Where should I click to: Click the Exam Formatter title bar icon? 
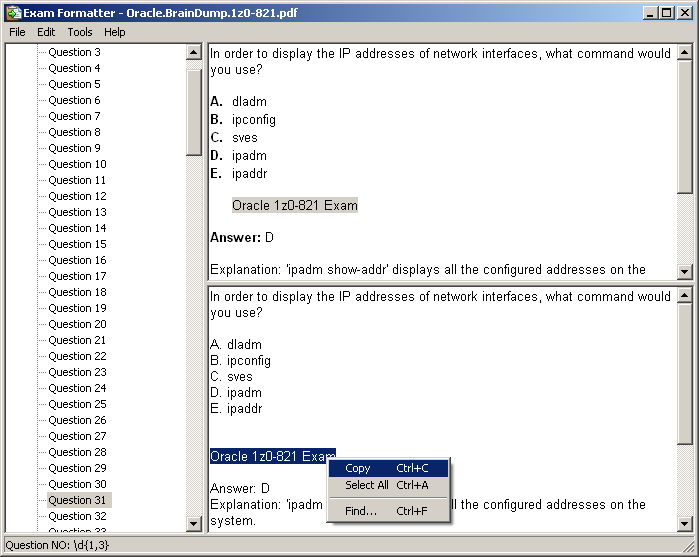[13, 13]
